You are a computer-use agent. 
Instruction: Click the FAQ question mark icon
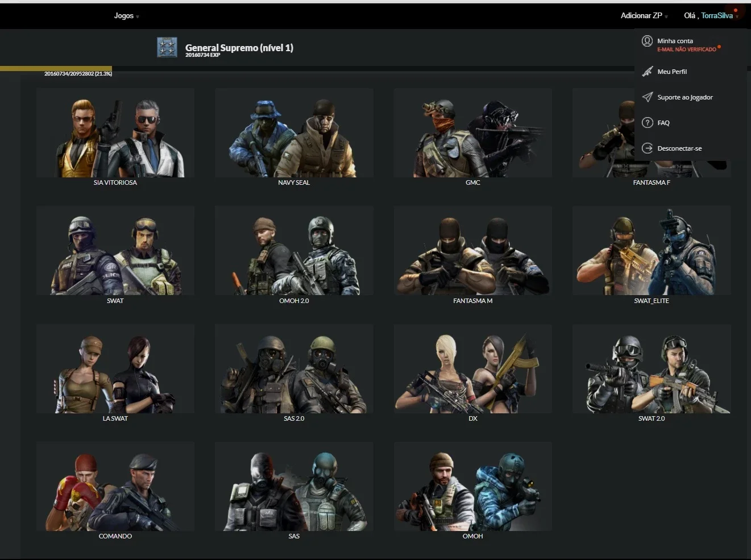tap(647, 123)
